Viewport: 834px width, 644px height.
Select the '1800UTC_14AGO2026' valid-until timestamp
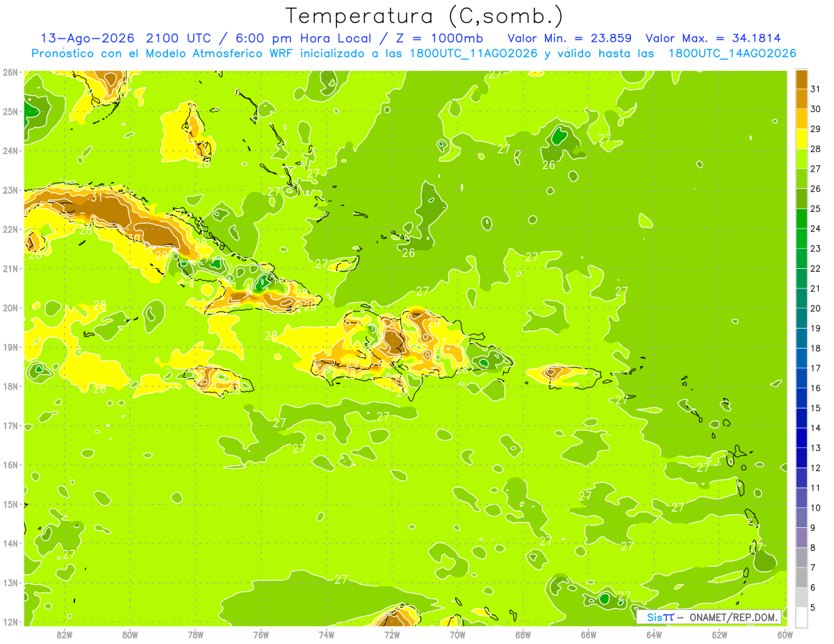pos(732,53)
